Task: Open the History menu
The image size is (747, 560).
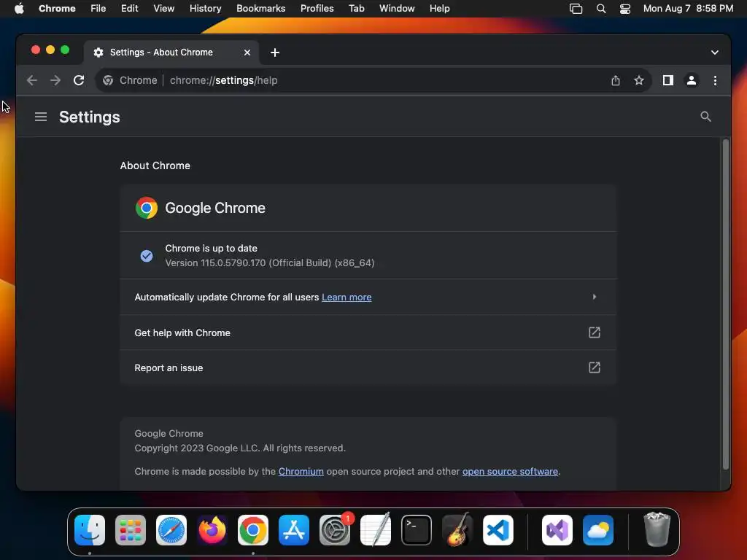Action: point(205,9)
